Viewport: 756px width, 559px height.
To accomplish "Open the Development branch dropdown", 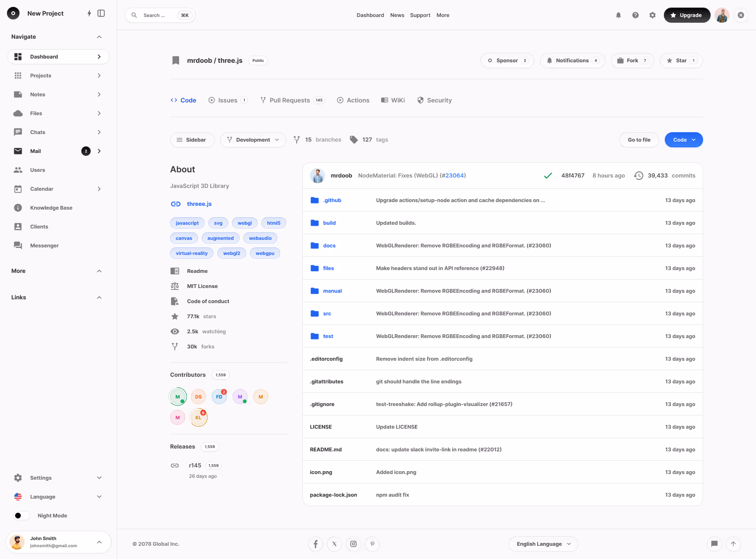I will point(253,140).
